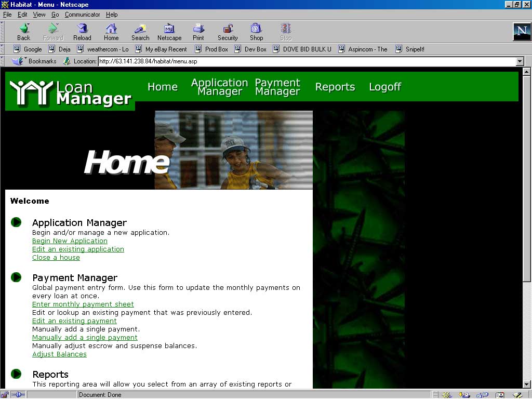Print the page via toolbar icon

click(198, 32)
